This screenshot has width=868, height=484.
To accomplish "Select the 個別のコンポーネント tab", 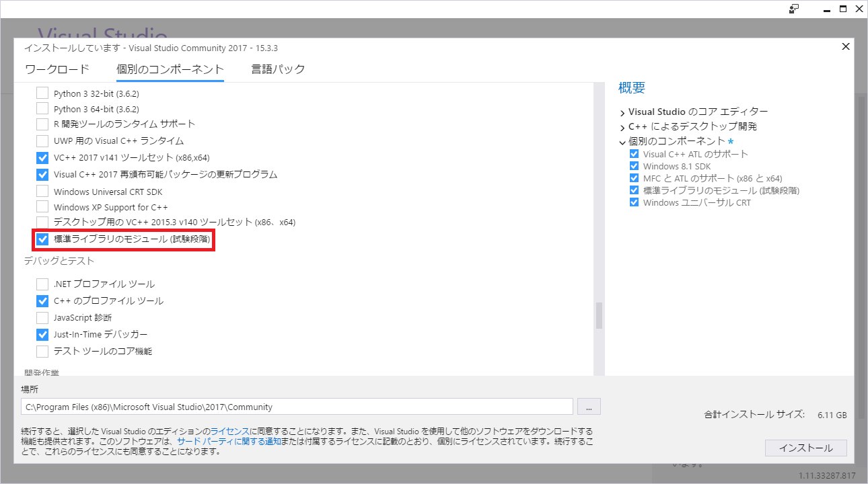I will [x=170, y=69].
